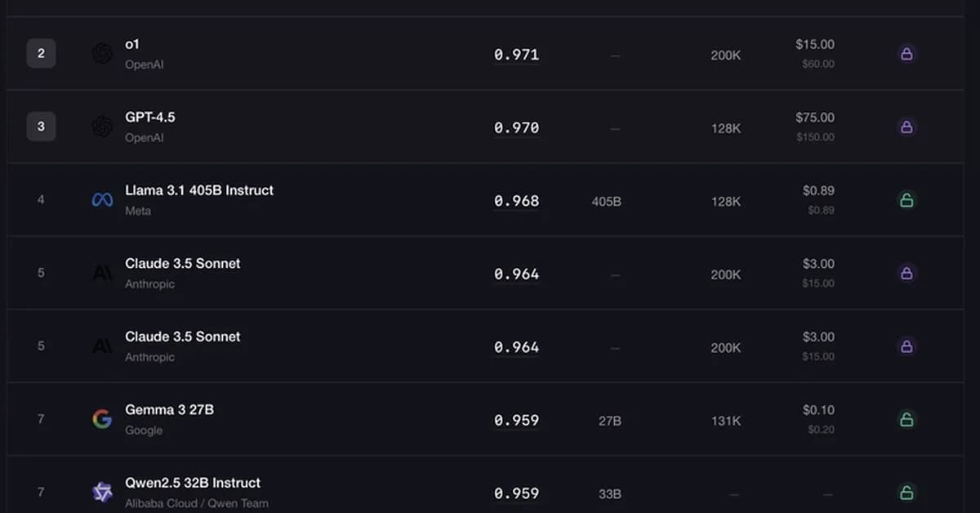
Task: Click the Meta logo for Llama 3.1
Action: tap(102, 200)
